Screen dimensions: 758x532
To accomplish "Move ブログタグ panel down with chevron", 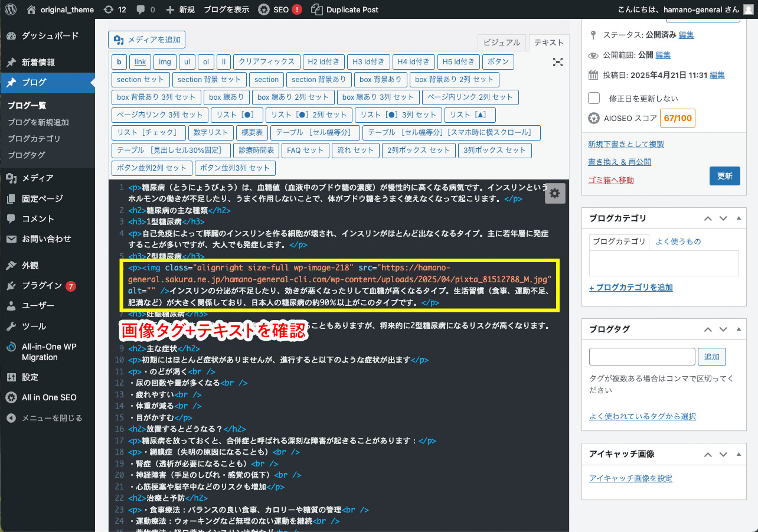I will [723, 329].
